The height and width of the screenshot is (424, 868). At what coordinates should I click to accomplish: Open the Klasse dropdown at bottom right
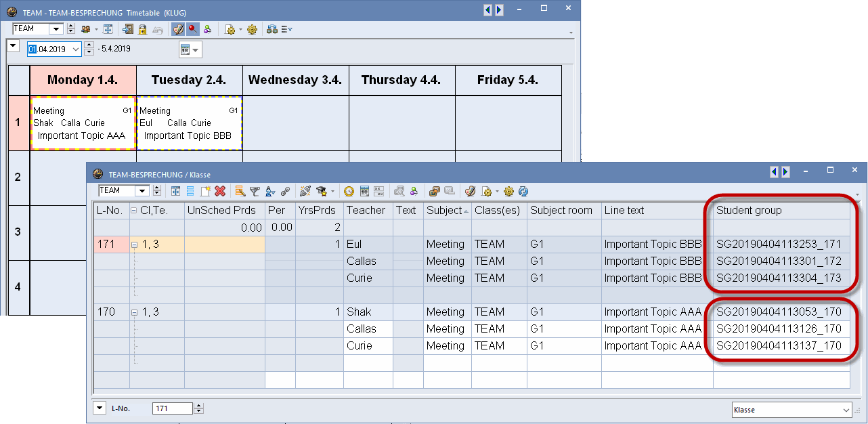click(846, 410)
